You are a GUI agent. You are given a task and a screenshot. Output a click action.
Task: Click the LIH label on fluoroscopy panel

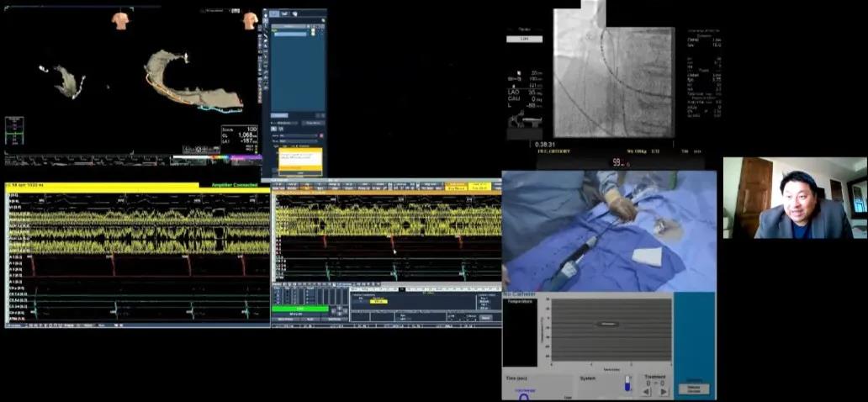click(x=525, y=39)
